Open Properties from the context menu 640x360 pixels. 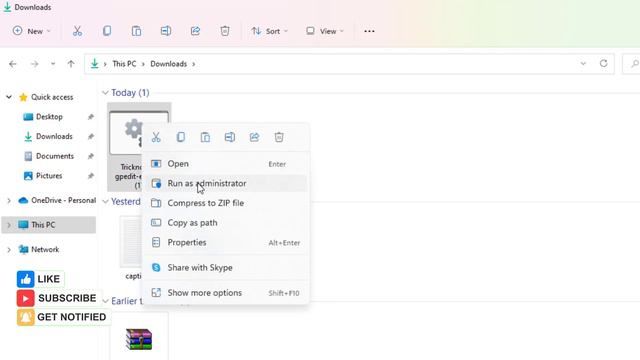tap(226, 242)
